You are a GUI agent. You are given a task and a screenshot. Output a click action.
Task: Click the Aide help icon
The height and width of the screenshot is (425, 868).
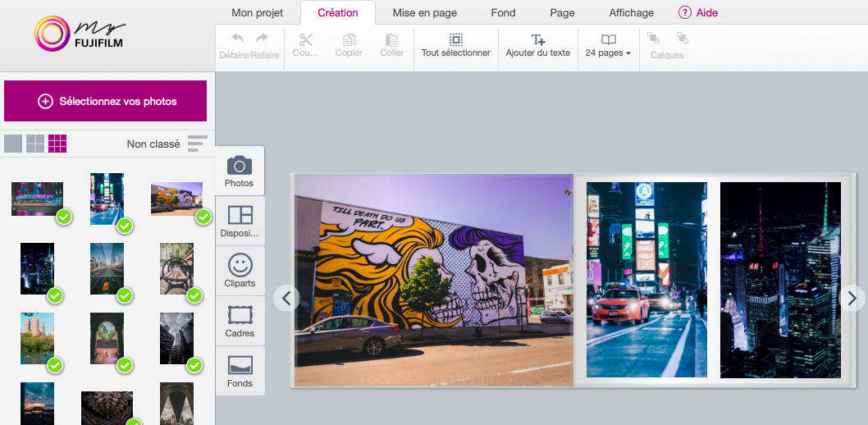pos(685,12)
